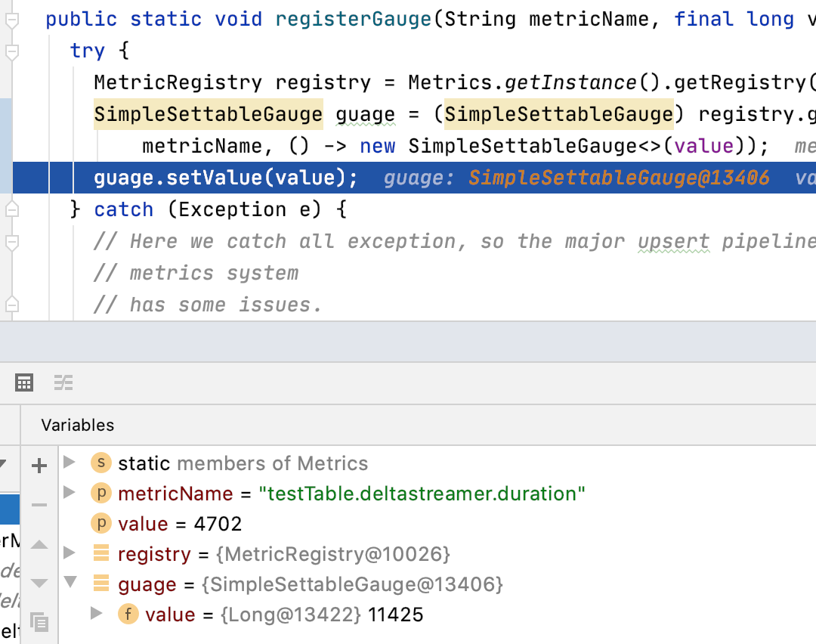Select the value = 4702 row
Screen dimensions: 816x644
[437, 524]
